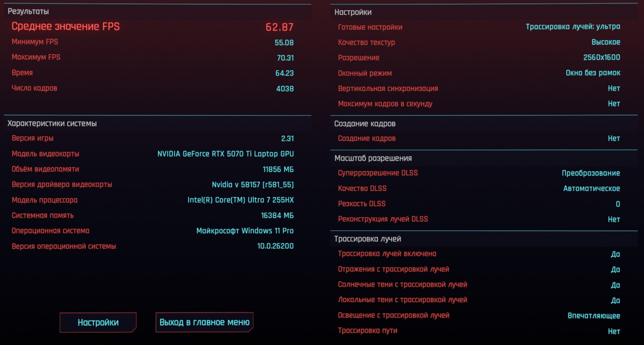Click the Суперразрешение DLSS label
The width and height of the screenshot is (644, 345).
378,173
